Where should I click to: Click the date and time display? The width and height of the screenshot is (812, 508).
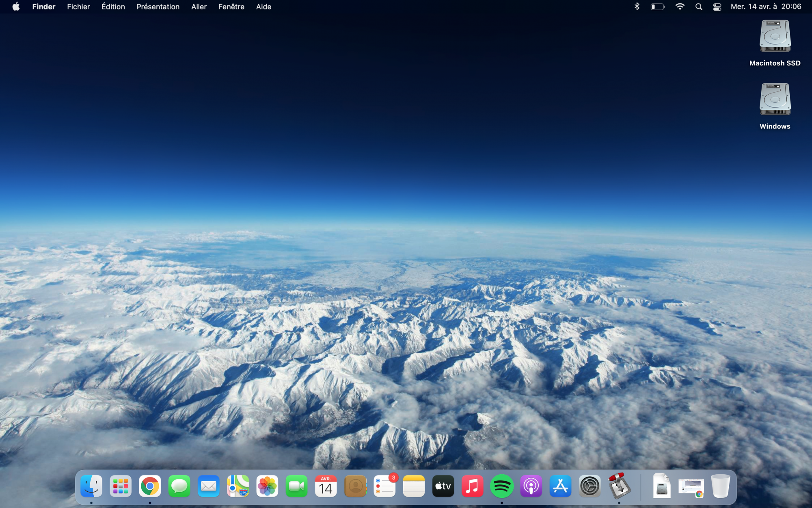pos(766,7)
